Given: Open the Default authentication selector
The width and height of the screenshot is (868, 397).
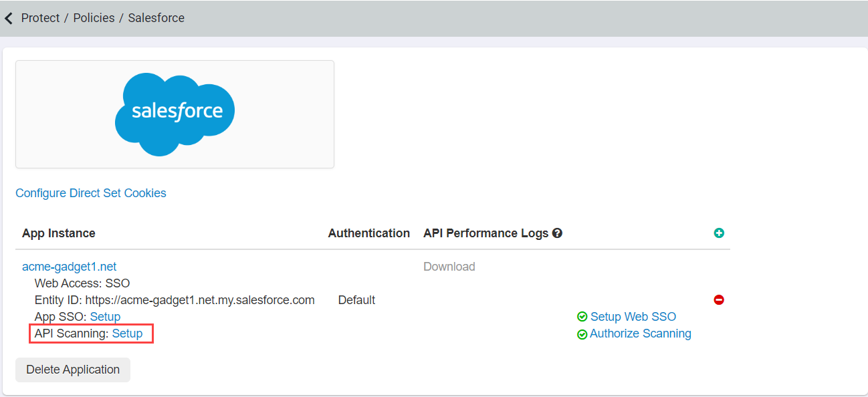Looking at the screenshot, I should (x=356, y=299).
